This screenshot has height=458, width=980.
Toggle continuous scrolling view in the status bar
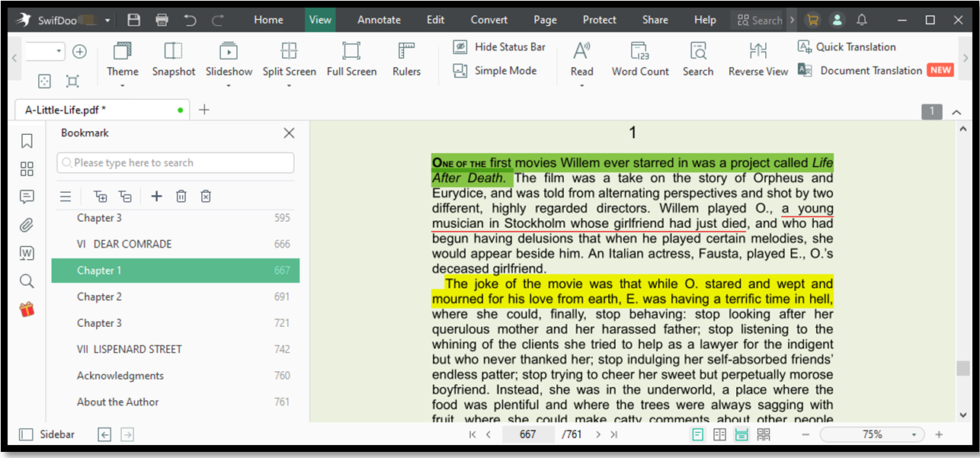pos(741,434)
